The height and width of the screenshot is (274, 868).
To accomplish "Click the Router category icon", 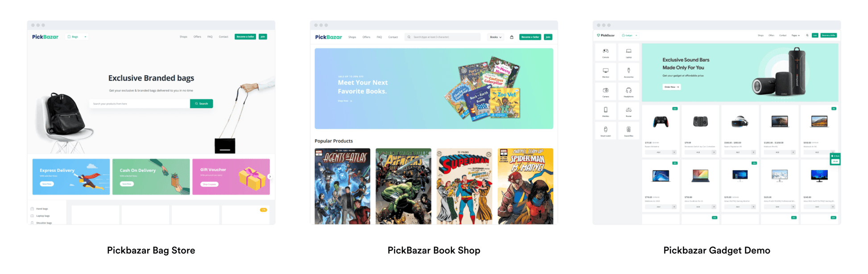I will click(x=628, y=111).
